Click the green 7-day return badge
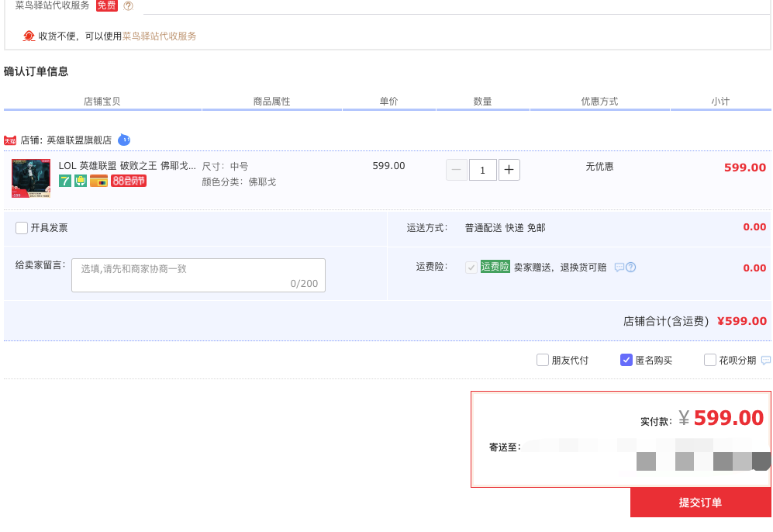 coord(65,181)
